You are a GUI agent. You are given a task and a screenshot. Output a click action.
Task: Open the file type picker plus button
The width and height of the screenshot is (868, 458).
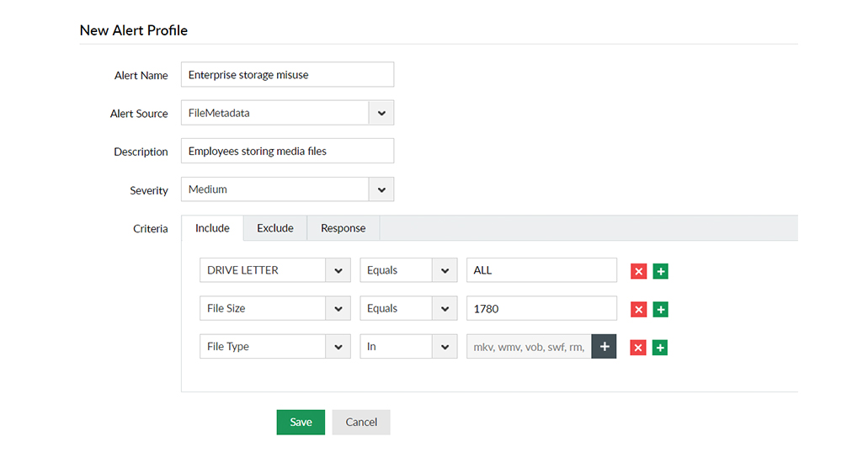click(604, 347)
